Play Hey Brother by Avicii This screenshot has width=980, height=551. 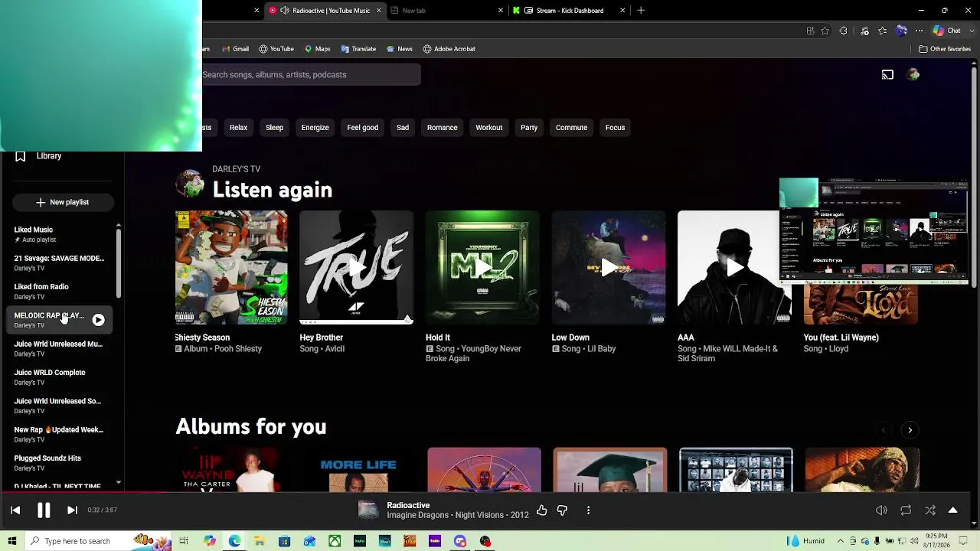pos(356,268)
